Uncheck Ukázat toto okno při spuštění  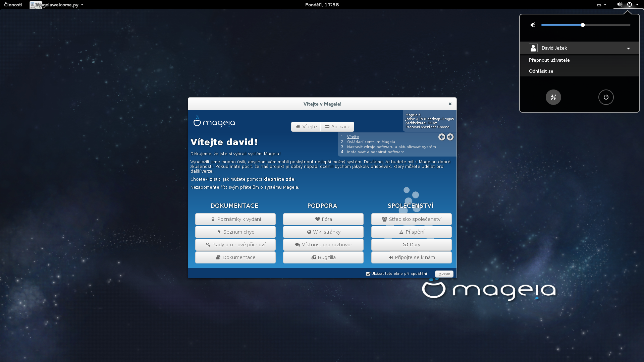tap(368, 274)
